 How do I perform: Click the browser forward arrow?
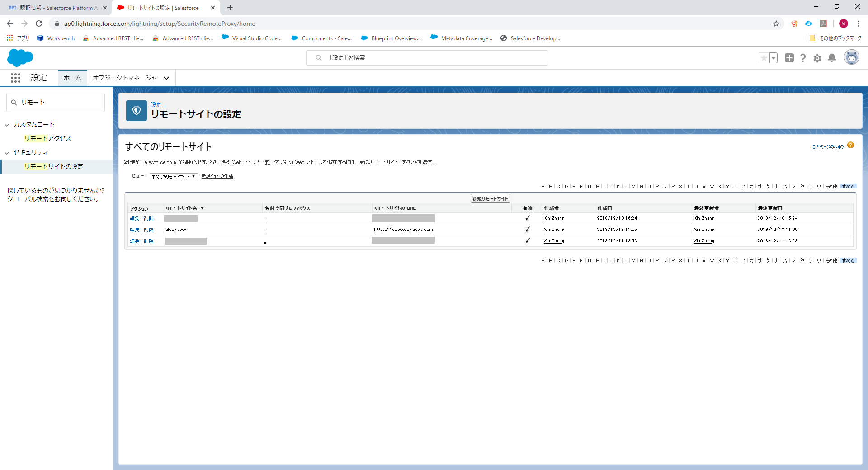(x=24, y=23)
